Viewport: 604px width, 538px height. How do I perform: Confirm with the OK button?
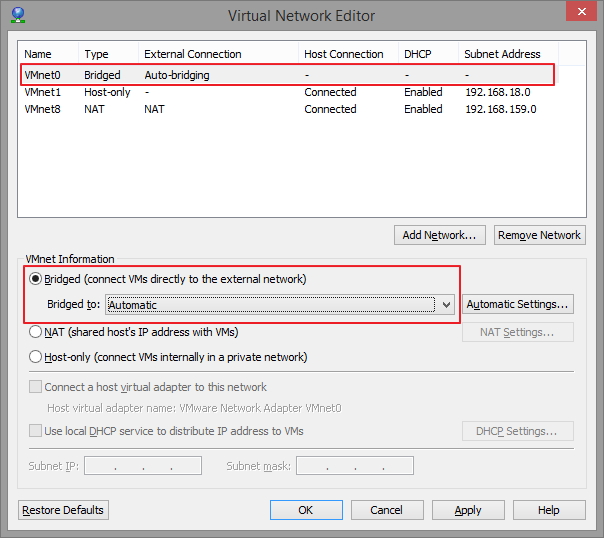pyautogui.click(x=305, y=510)
